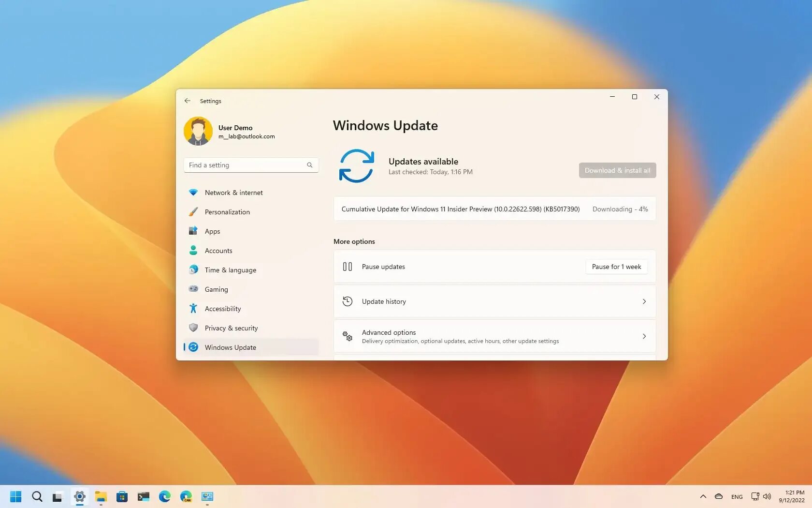Click the Find a setting search box
This screenshot has width=812, height=508.
pyautogui.click(x=251, y=165)
